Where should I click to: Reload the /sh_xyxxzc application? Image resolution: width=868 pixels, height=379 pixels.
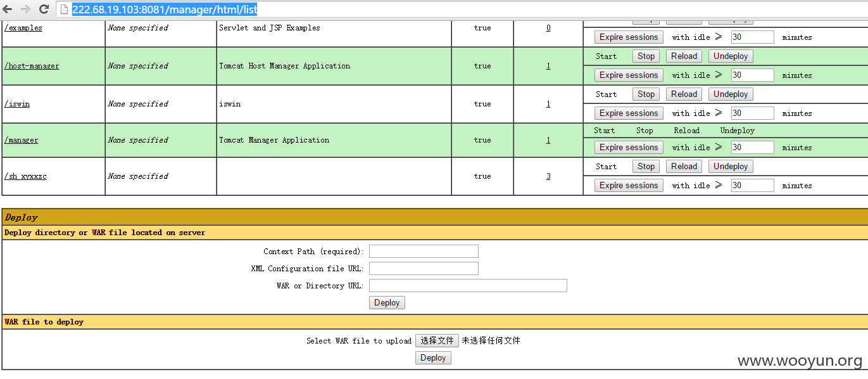684,167
